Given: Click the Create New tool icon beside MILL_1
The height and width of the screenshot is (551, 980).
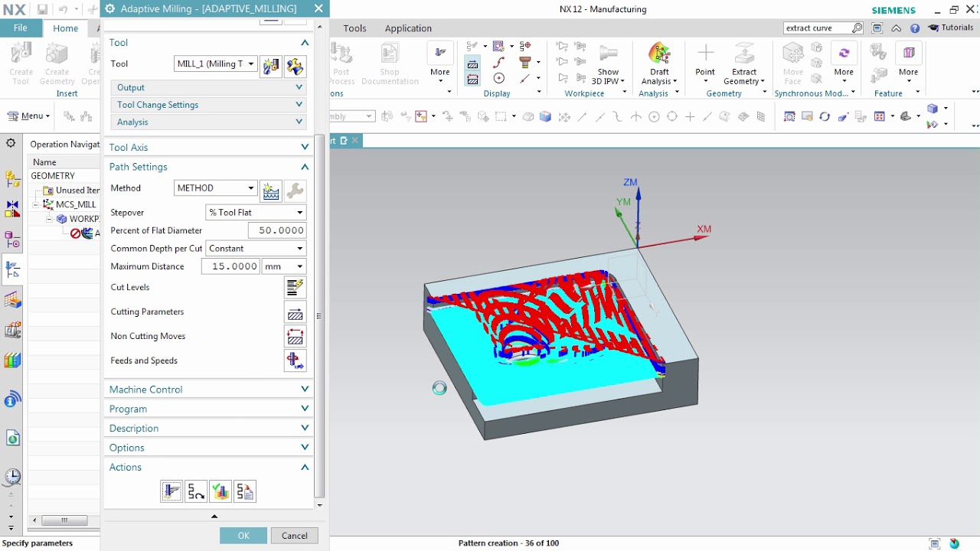Looking at the screenshot, I should click(271, 65).
